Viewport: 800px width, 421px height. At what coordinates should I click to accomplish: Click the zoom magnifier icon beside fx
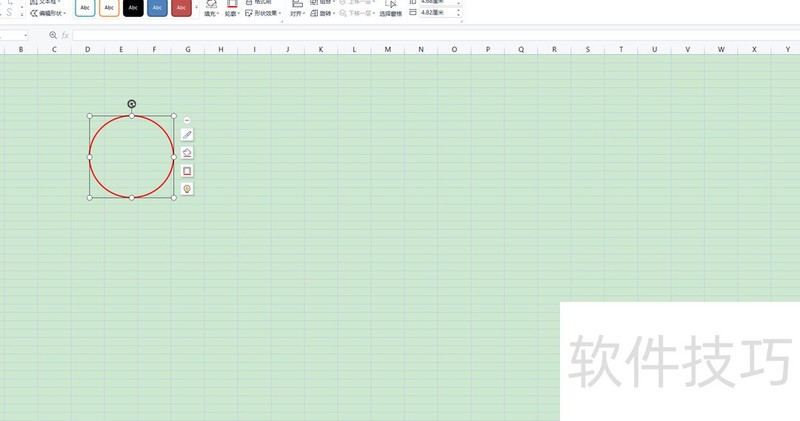pyautogui.click(x=53, y=35)
